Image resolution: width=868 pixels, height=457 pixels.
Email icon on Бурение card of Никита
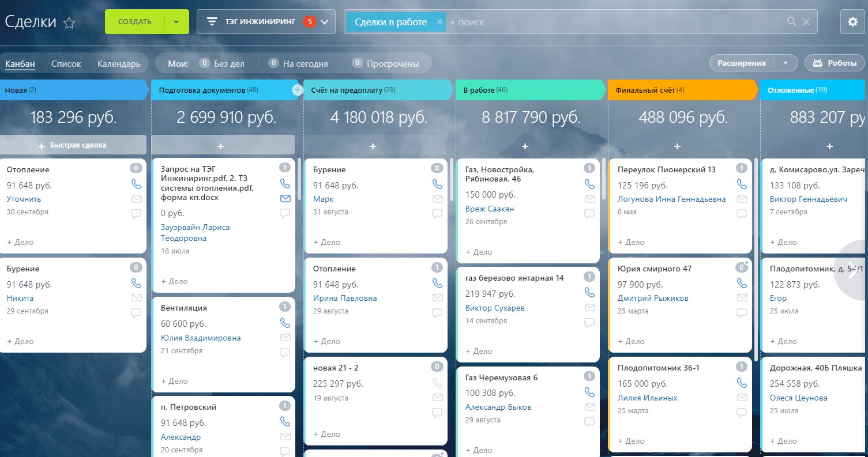click(136, 298)
